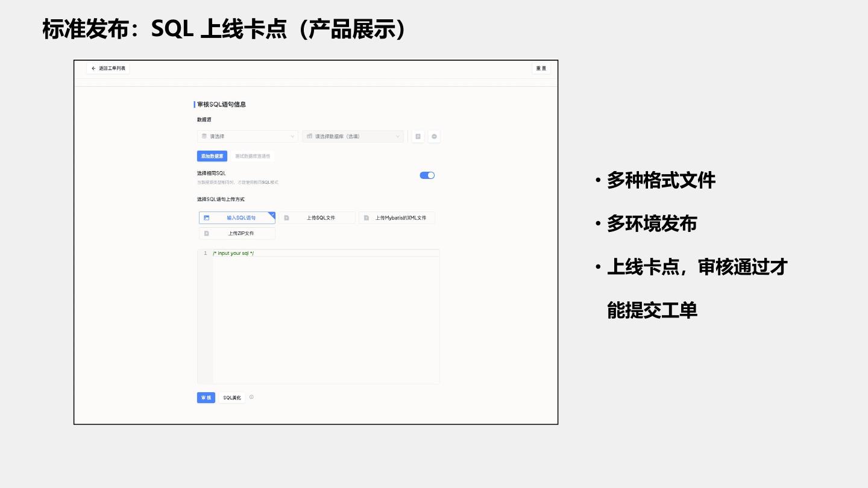Click the document icon beside the database selector
This screenshot has height=488, width=868.
pyautogui.click(x=418, y=137)
